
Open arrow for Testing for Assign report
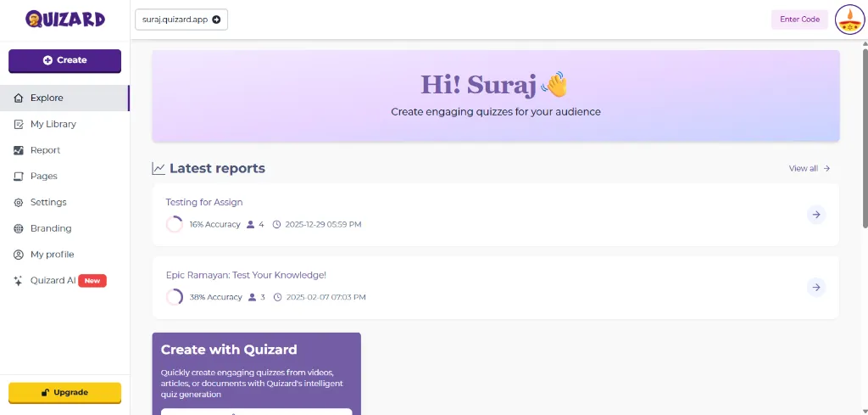coord(815,215)
